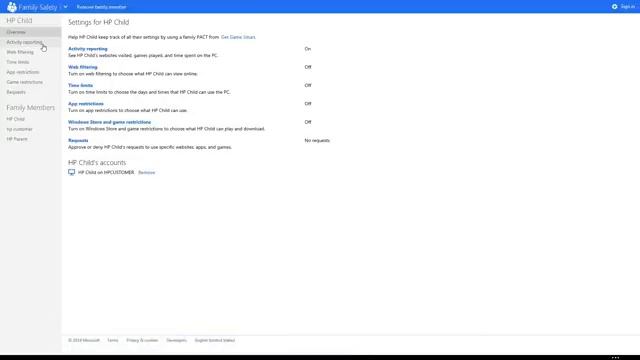This screenshot has width=640, height=360.
Task: Open Game restrictions in the sidebar
Action: 24,82
